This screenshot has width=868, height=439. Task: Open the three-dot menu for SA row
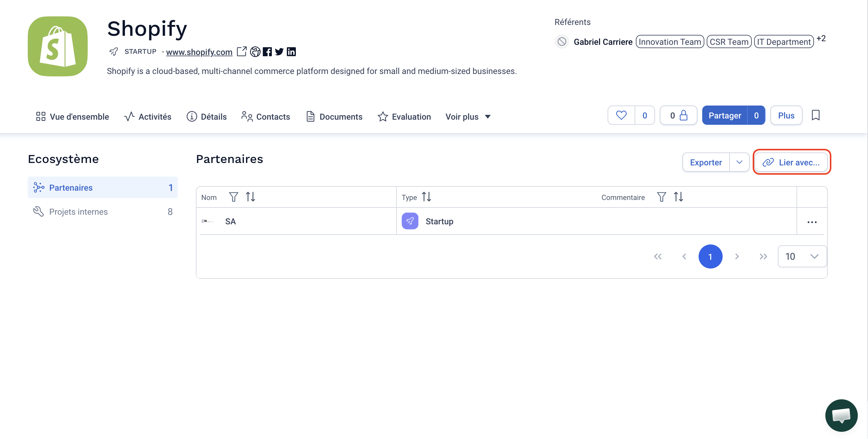click(x=812, y=222)
